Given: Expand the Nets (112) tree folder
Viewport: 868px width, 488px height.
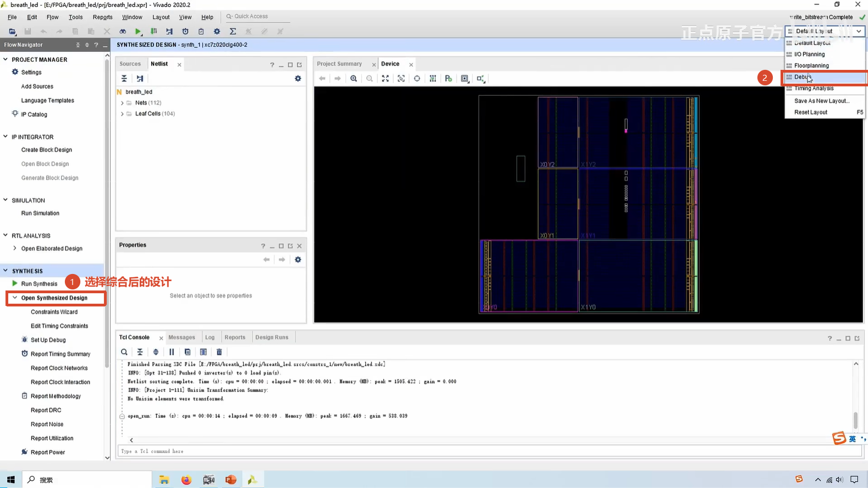Looking at the screenshot, I should pos(122,103).
